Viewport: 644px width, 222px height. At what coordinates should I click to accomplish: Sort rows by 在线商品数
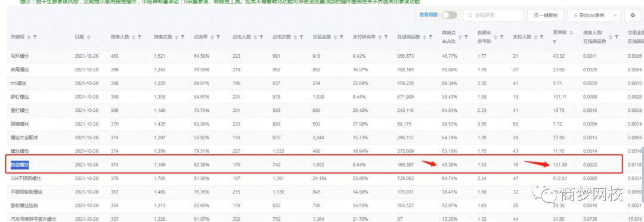pyautogui.click(x=425, y=37)
